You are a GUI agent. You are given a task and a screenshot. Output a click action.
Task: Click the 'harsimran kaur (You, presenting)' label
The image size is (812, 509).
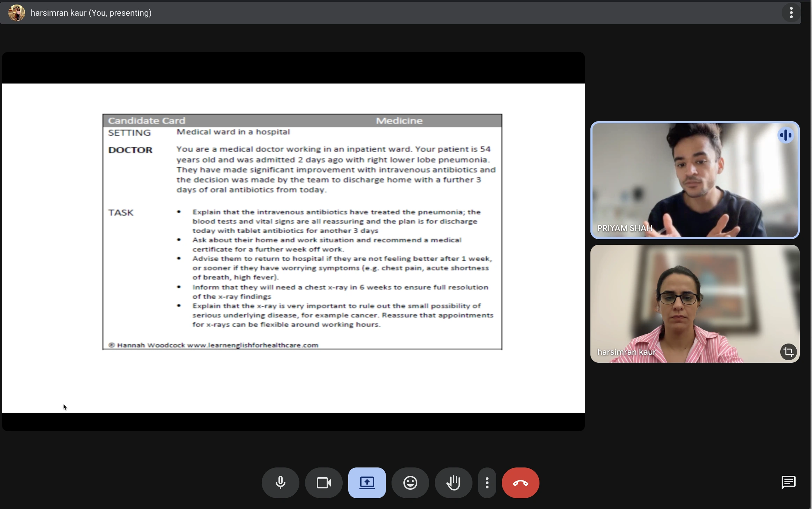click(91, 13)
